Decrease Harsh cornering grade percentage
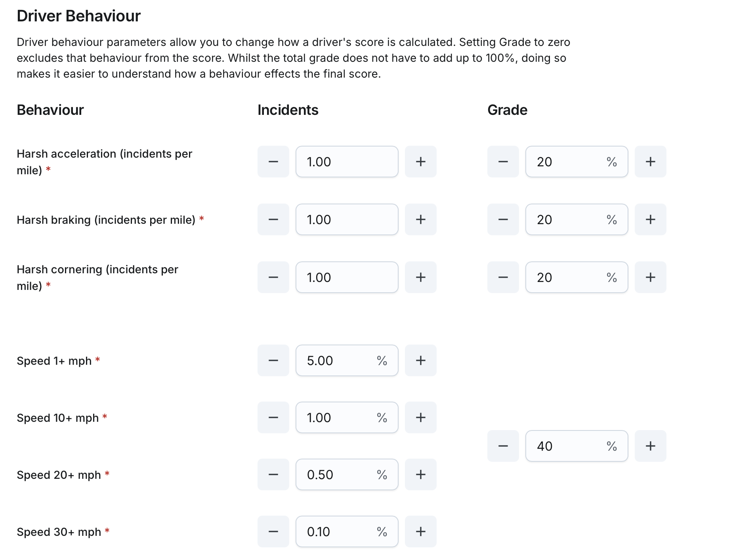752x560 pixels. [x=503, y=277]
